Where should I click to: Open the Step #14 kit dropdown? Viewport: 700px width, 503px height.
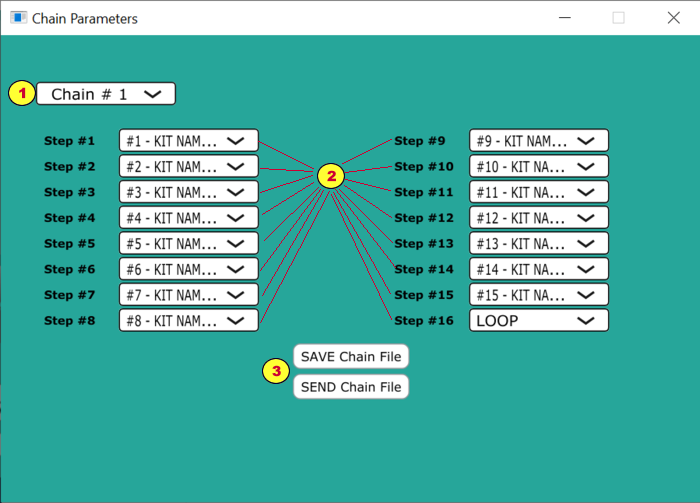coord(539,270)
